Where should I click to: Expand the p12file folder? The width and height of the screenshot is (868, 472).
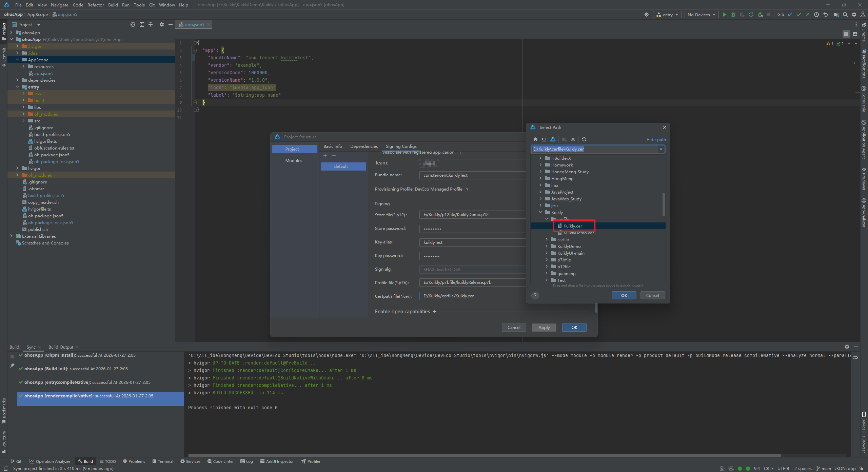pyautogui.click(x=547, y=267)
